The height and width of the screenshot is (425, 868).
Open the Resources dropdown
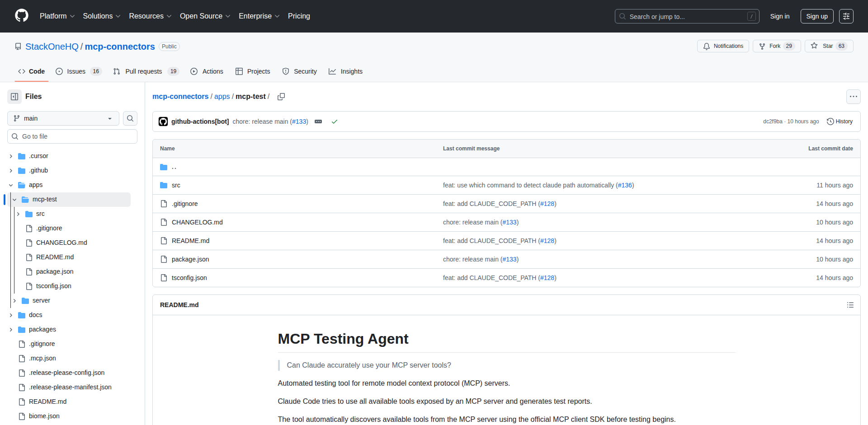coord(150,16)
